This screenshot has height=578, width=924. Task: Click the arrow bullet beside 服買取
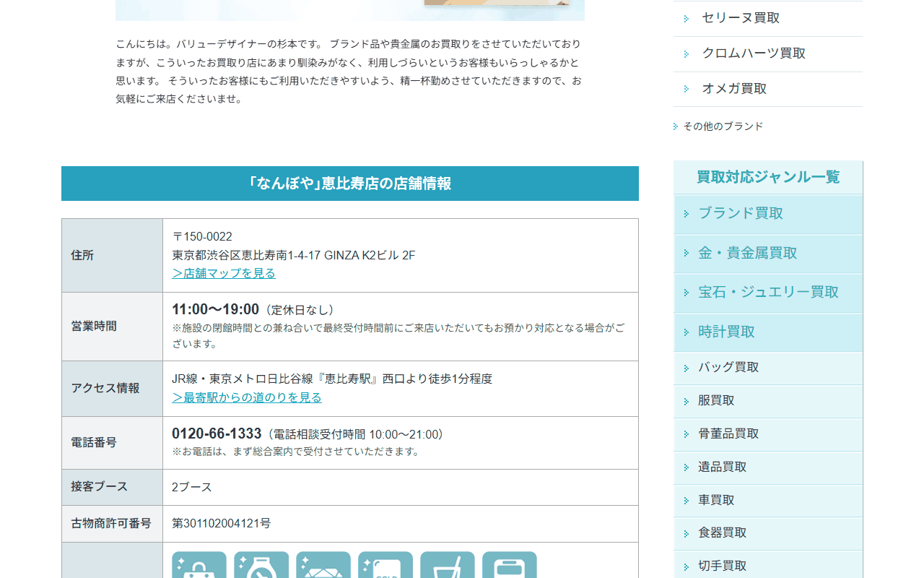[x=687, y=402]
